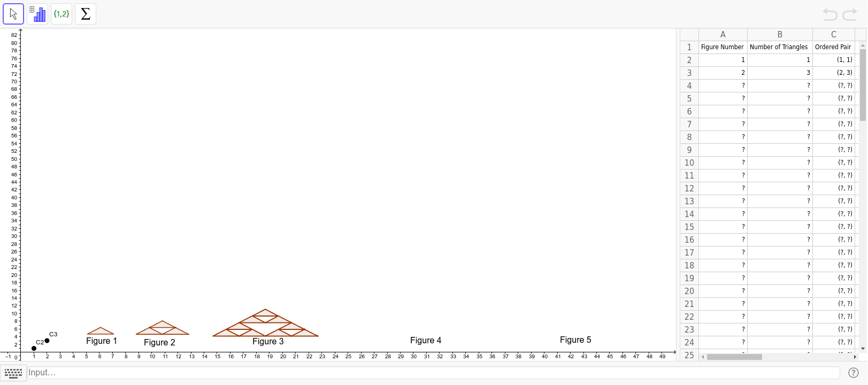Select spreadsheet row 8 header

[689, 137]
